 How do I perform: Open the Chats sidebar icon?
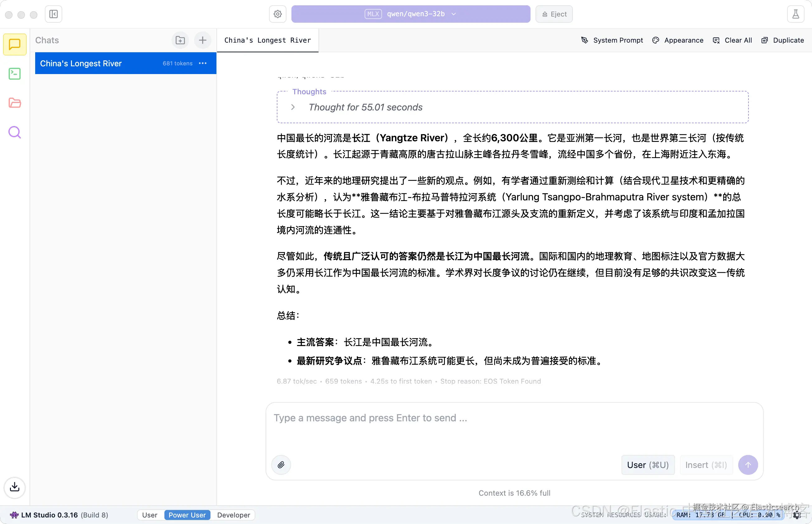click(x=15, y=44)
